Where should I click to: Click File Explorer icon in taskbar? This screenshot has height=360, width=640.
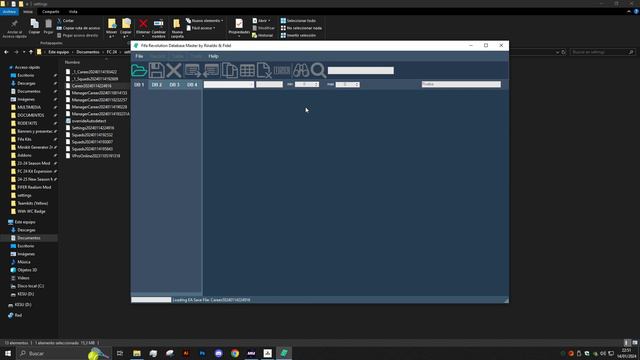pos(137,353)
